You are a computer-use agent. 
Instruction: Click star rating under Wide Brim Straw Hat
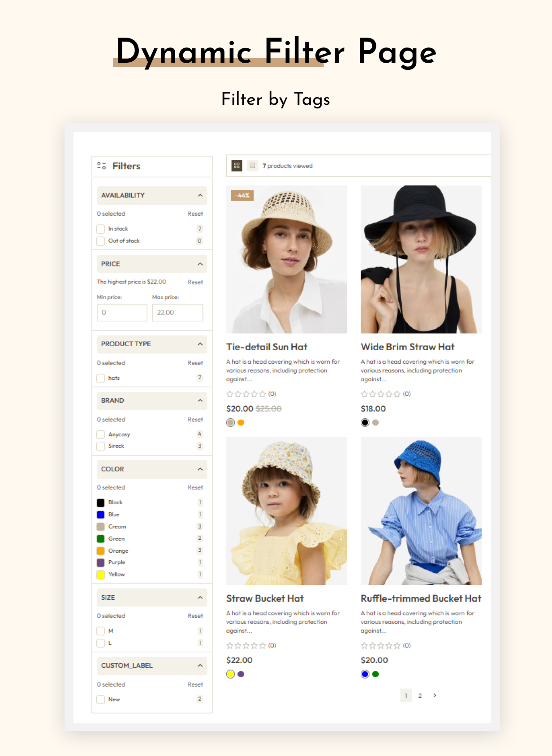point(380,394)
